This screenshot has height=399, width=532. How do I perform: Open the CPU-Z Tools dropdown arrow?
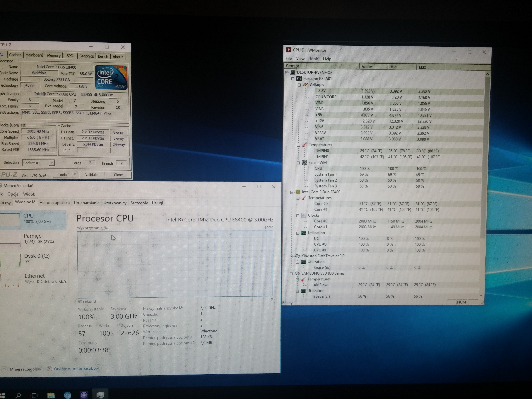[75, 175]
